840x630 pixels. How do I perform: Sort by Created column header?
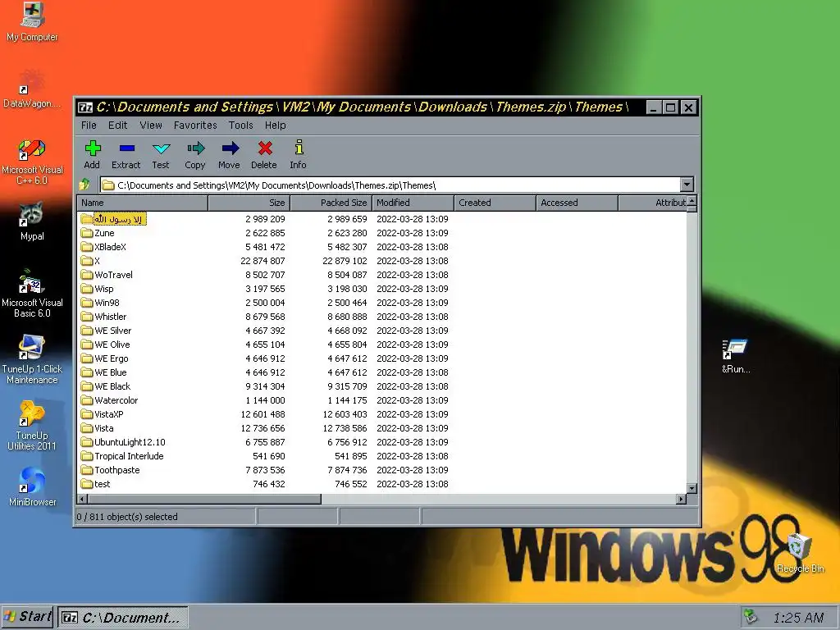tap(495, 203)
